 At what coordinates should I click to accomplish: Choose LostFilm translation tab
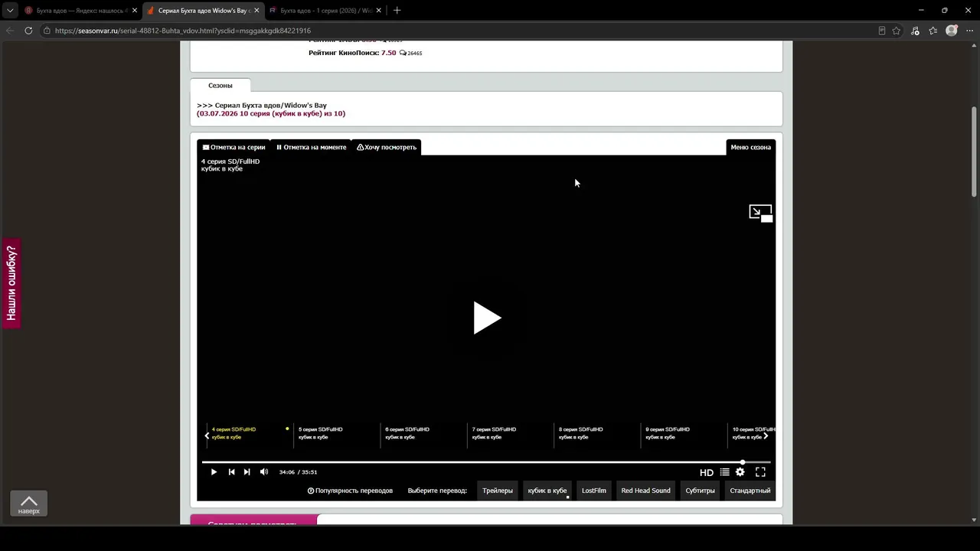593,491
